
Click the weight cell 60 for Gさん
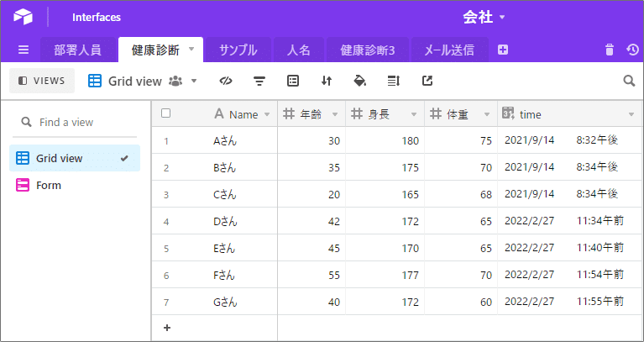coord(461,303)
